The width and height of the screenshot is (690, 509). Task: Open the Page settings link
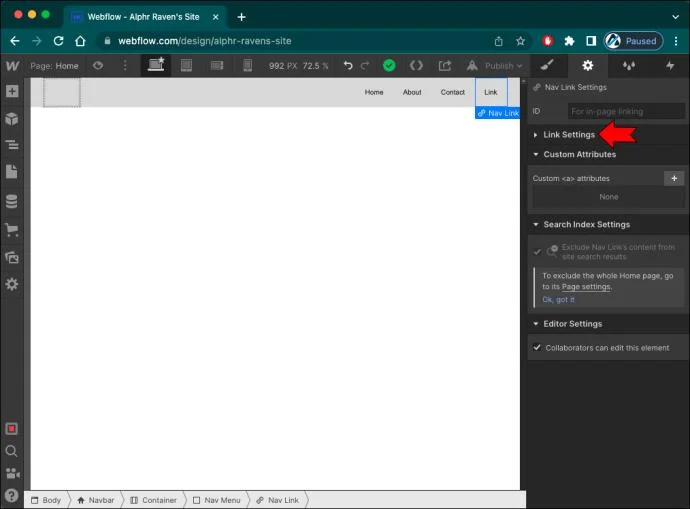[x=586, y=287]
